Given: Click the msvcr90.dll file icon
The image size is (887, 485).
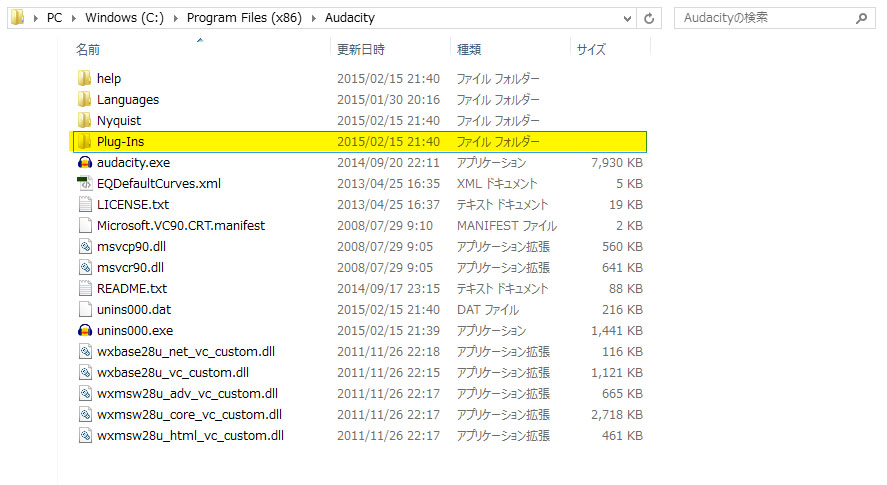Looking at the screenshot, I should pos(85,267).
